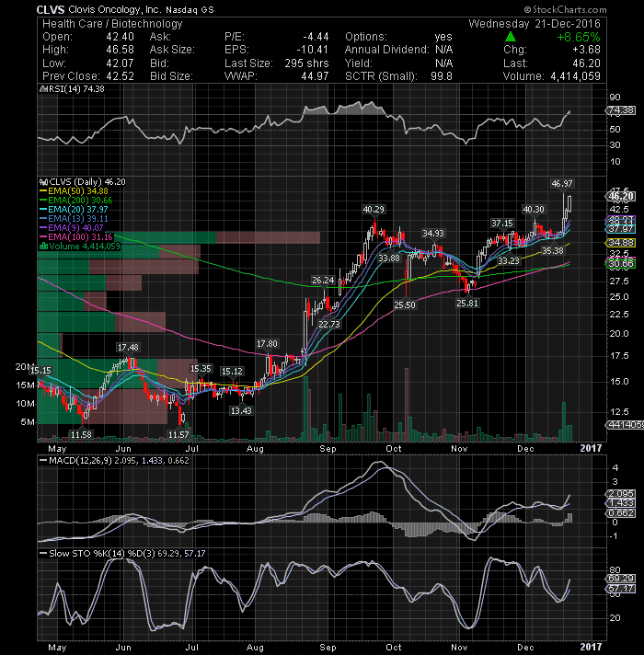Click the 30.66 EMA axis tag
Screen dimensions: 644x655
click(621, 264)
